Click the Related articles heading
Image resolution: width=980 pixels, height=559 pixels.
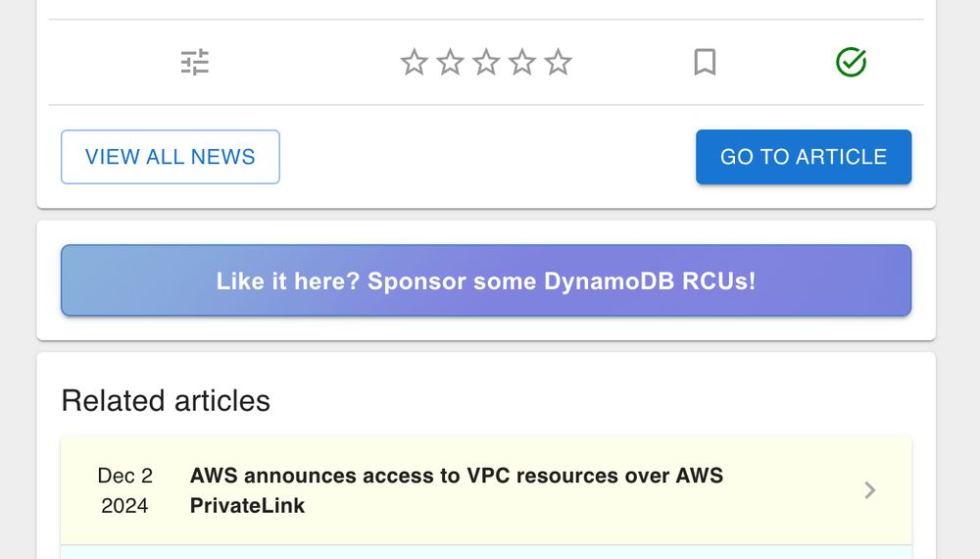click(166, 401)
